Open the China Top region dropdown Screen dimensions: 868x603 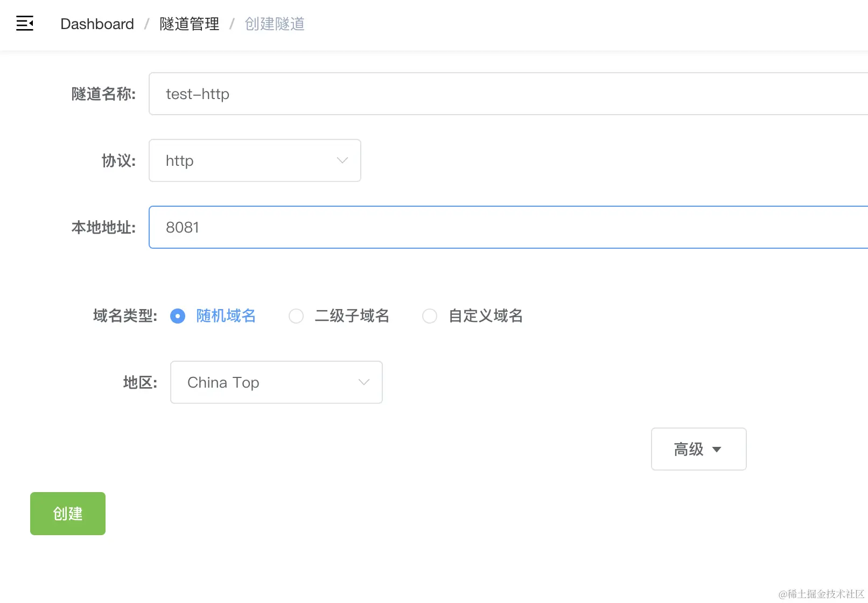(276, 382)
